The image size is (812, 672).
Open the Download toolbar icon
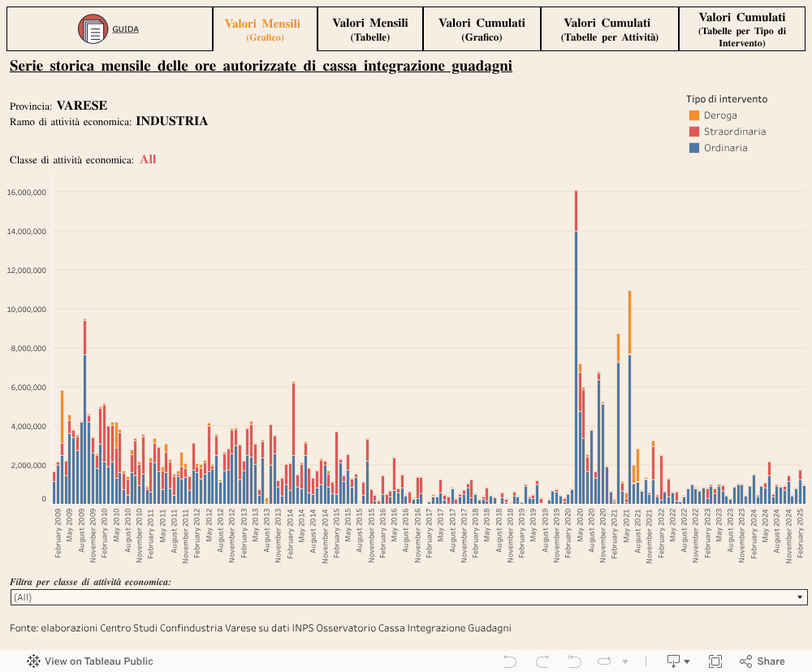point(673,661)
